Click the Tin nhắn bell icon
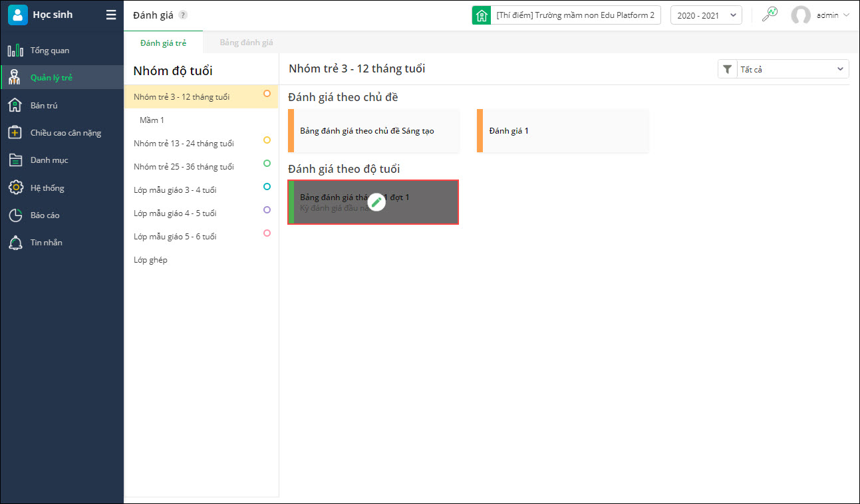The height and width of the screenshot is (504, 860). tap(15, 243)
